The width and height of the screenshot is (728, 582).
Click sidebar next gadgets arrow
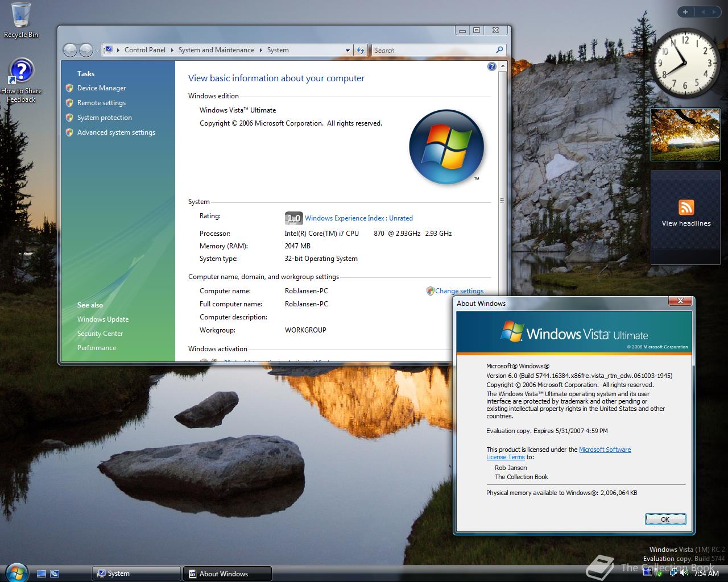[714, 12]
